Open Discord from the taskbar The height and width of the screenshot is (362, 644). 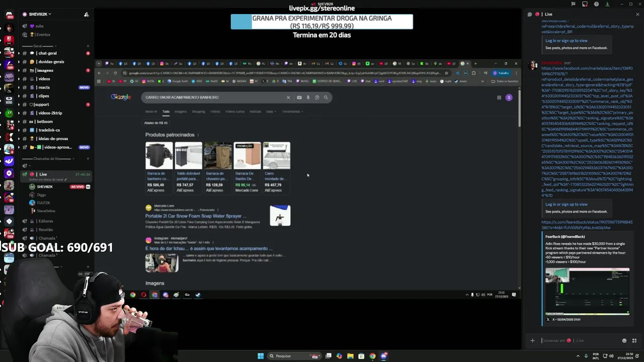383,356
